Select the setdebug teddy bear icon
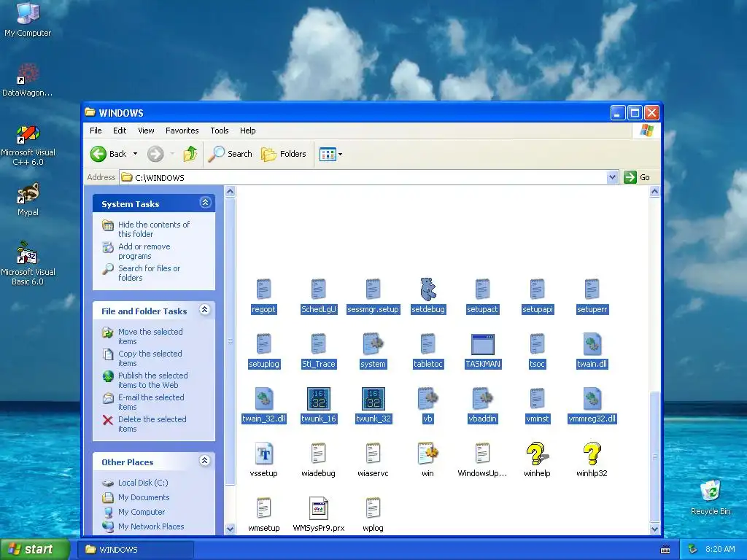The image size is (747, 560). coord(427,289)
